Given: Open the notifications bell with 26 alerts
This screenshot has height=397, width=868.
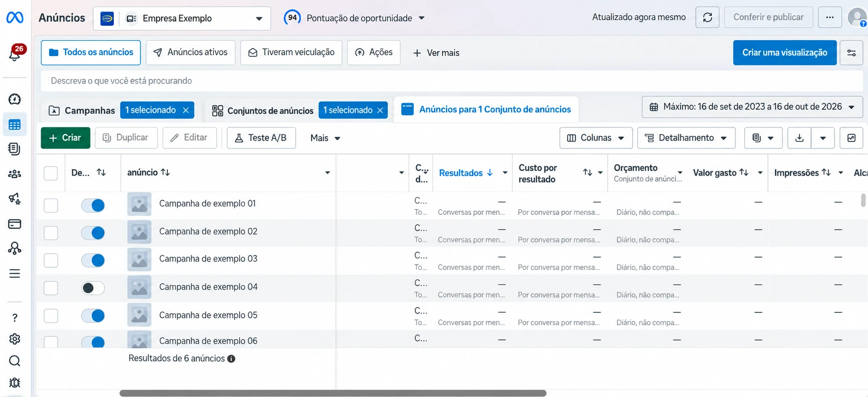Looking at the screenshot, I should [15, 53].
